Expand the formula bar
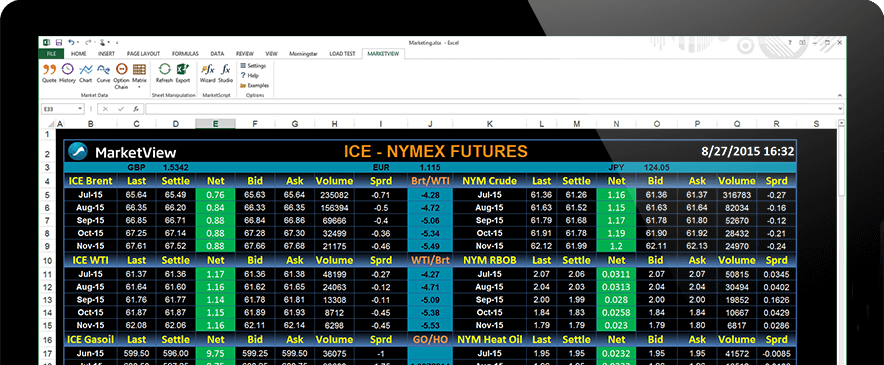This screenshot has height=365, width=884. tap(841, 109)
